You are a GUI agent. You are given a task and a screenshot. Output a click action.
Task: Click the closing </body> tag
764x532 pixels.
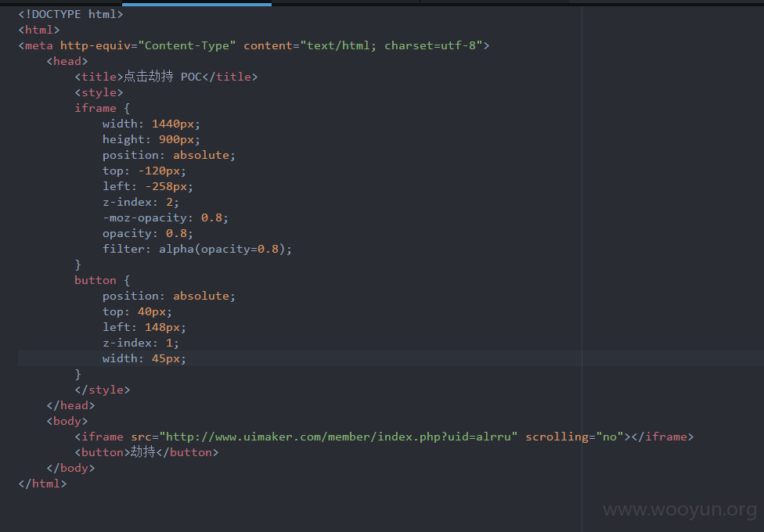70,468
